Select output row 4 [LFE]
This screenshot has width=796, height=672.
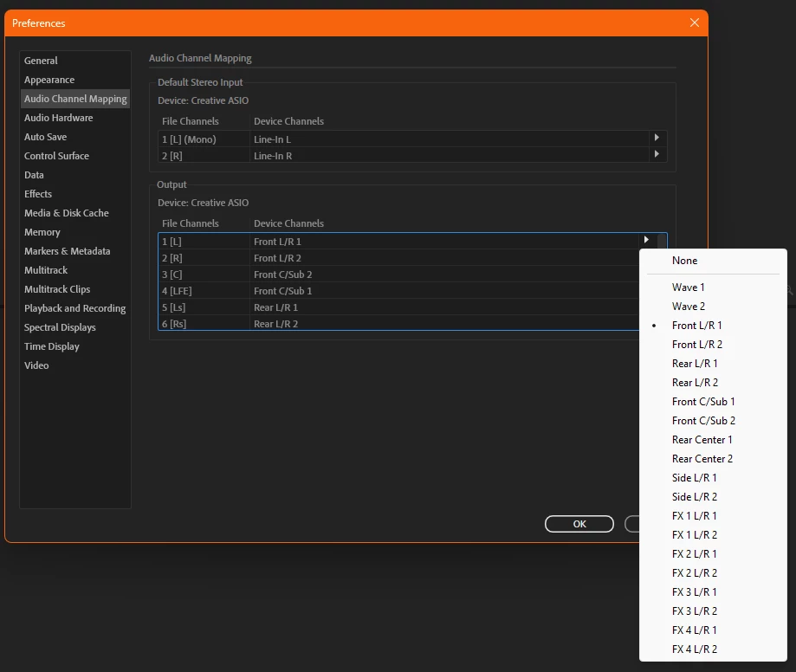tap(398, 291)
